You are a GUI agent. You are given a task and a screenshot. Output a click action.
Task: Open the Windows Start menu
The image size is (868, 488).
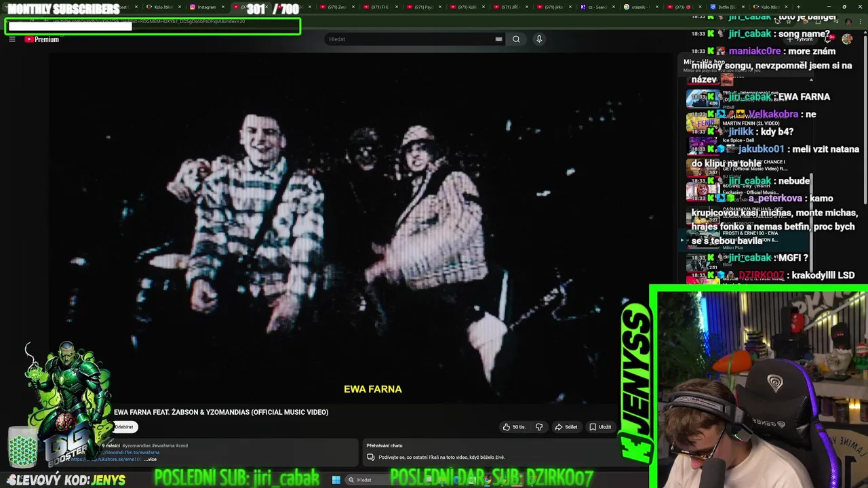click(336, 480)
